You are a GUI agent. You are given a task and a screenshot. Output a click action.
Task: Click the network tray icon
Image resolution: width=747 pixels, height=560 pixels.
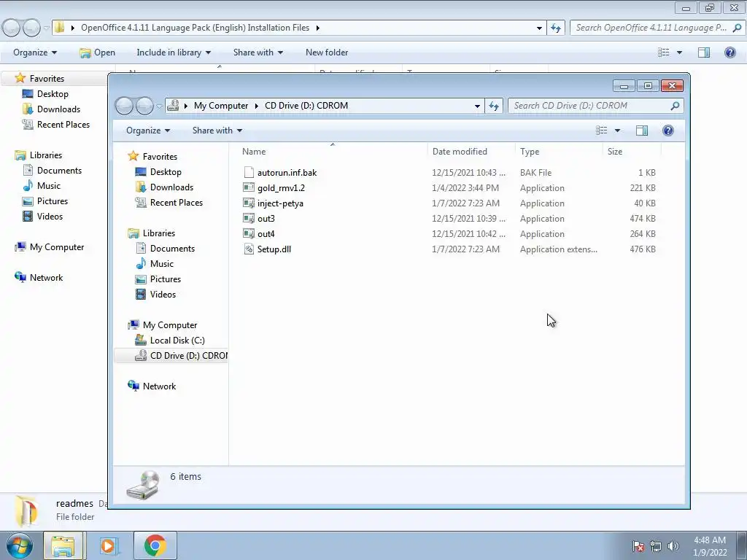pyautogui.click(x=656, y=546)
